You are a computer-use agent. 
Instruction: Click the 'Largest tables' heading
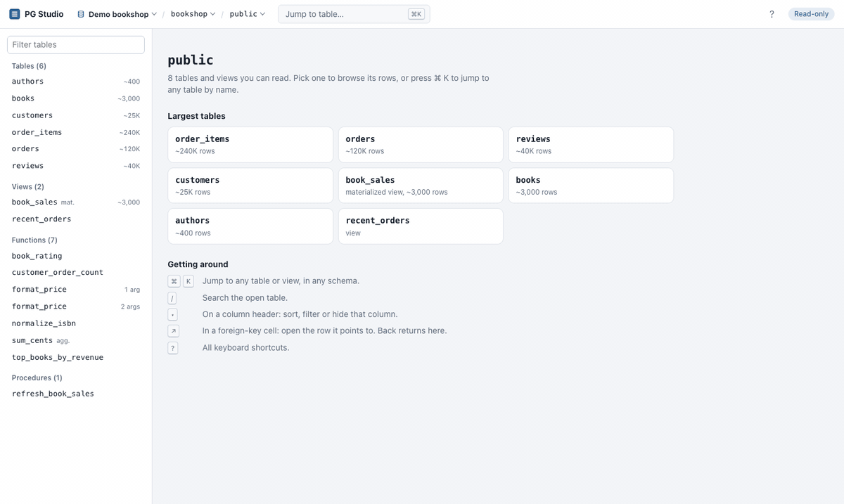(196, 116)
